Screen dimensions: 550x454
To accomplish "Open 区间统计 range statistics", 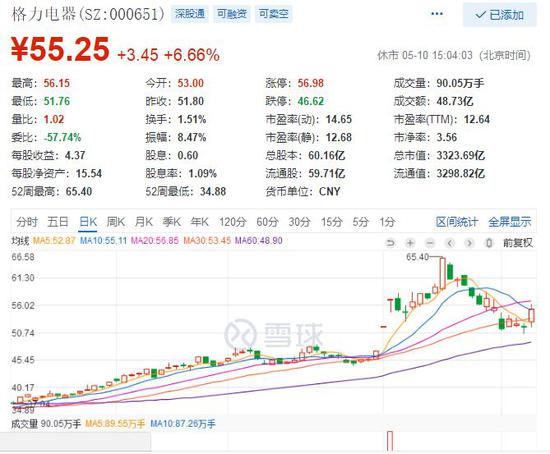I will [x=457, y=222].
